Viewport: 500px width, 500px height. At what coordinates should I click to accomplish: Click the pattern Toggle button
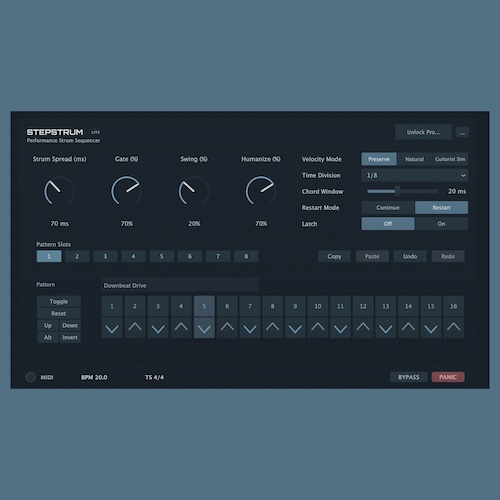[59, 301]
